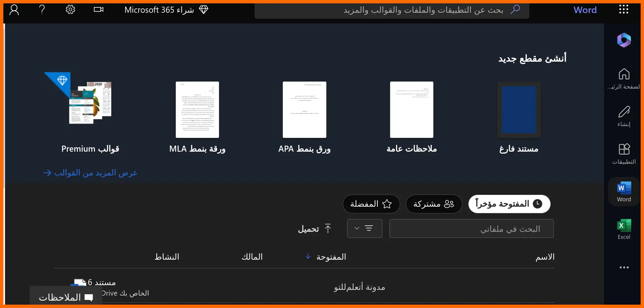Click the أنشئ مقطع جديد heading
644x308 pixels.
click(532, 58)
